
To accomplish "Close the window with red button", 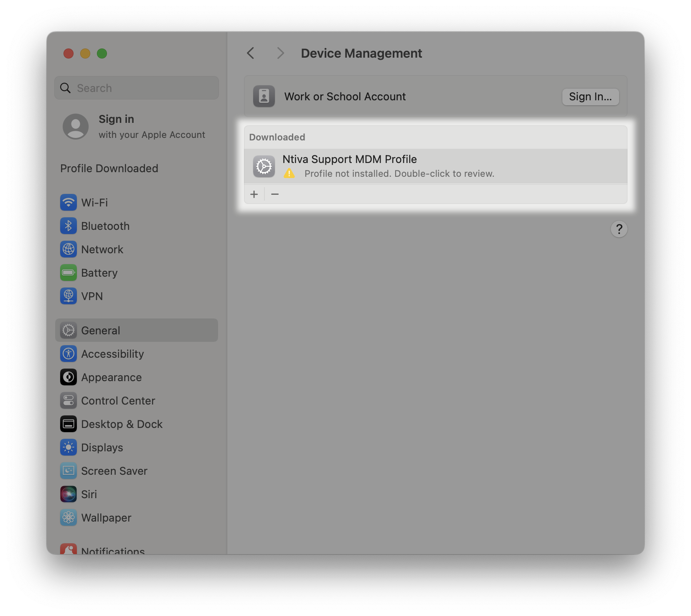I will [69, 53].
